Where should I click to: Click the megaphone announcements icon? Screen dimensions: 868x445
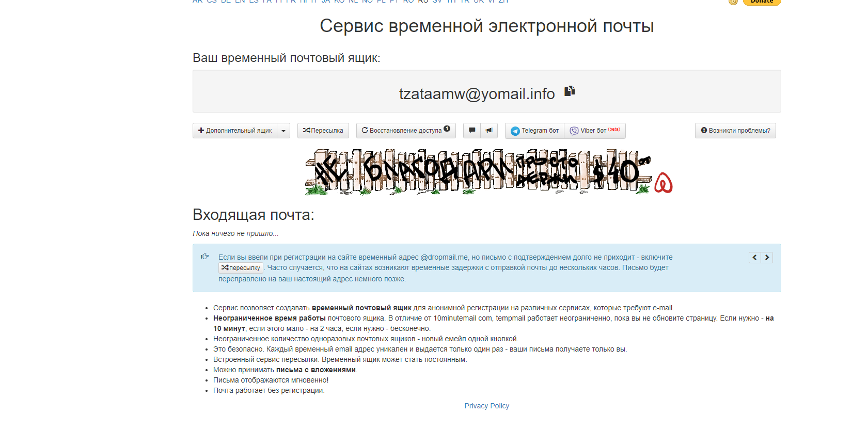click(x=489, y=131)
